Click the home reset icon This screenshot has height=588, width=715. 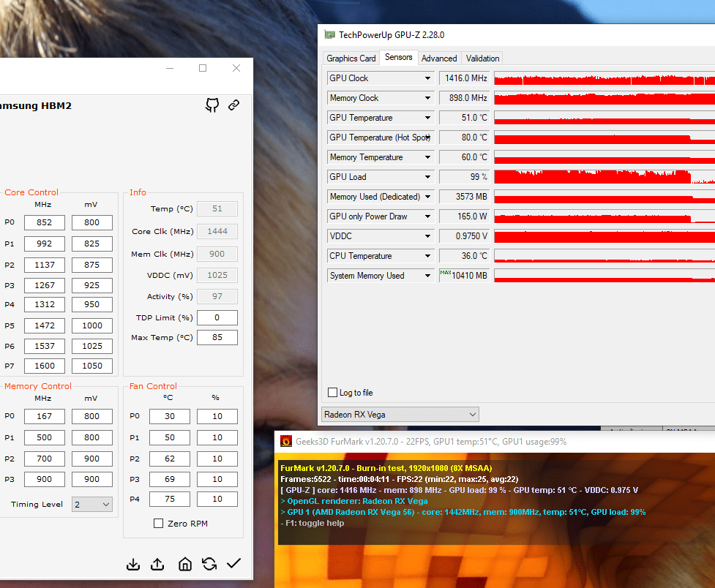point(185,565)
